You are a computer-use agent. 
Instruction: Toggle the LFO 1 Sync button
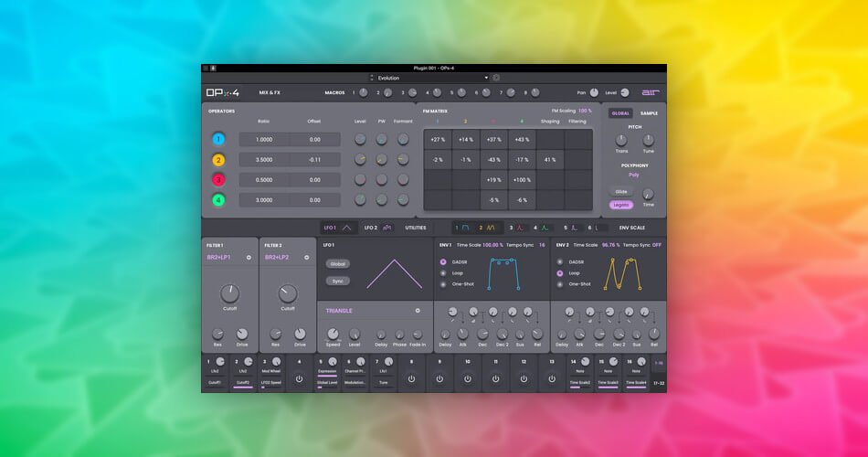pyautogui.click(x=338, y=281)
